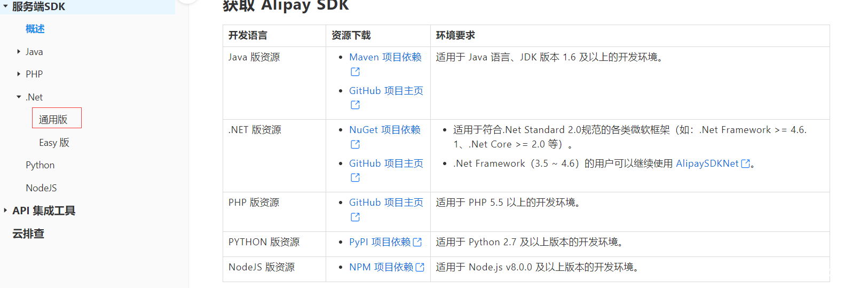Select PHP in the sidebar
868x288 pixels.
point(34,74)
